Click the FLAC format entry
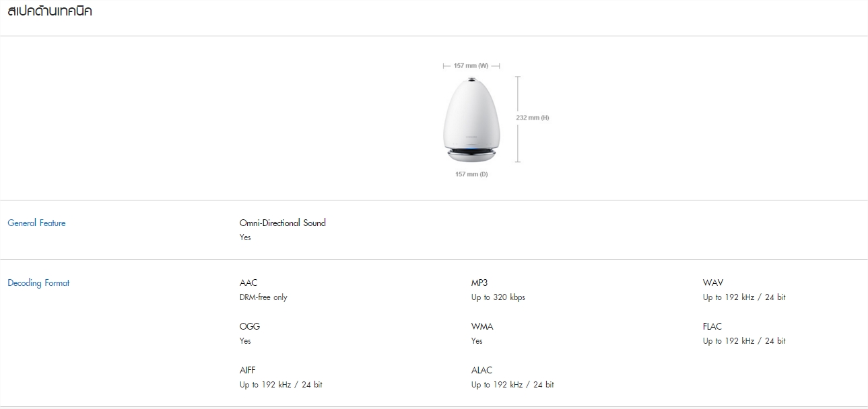The width and height of the screenshot is (868, 409). 712,326
